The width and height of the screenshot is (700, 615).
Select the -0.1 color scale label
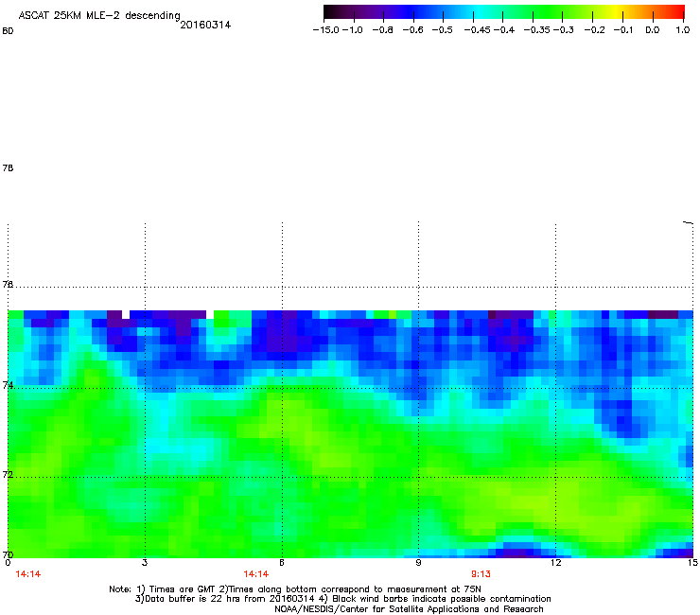pyautogui.click(x=623, y=30)
